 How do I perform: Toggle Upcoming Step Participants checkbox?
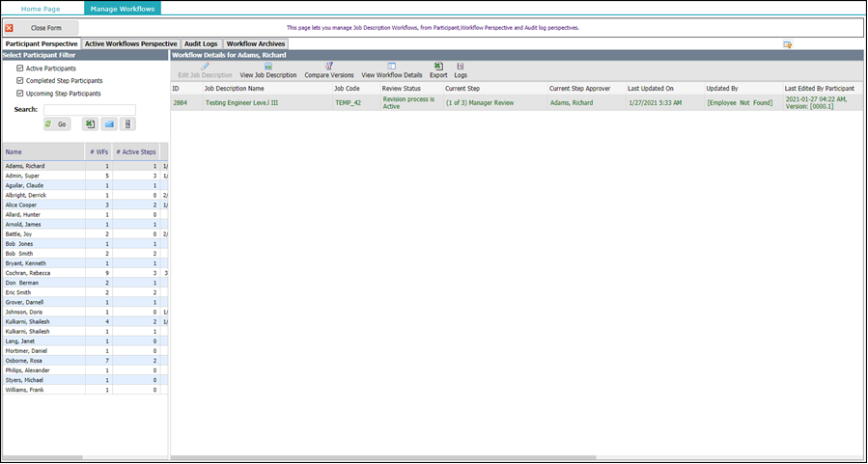[x=20, y=94]
